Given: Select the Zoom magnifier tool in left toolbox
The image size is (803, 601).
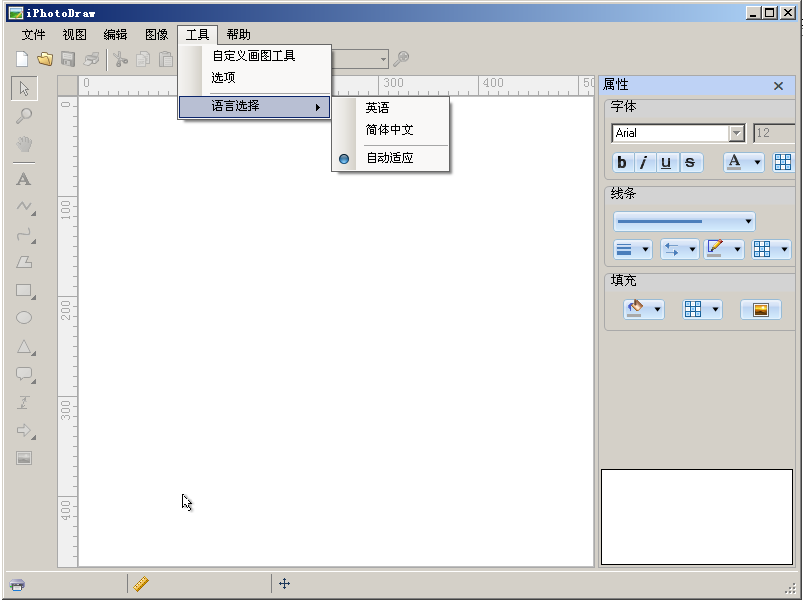Looking at the screenshot, I should click(24, 116).
